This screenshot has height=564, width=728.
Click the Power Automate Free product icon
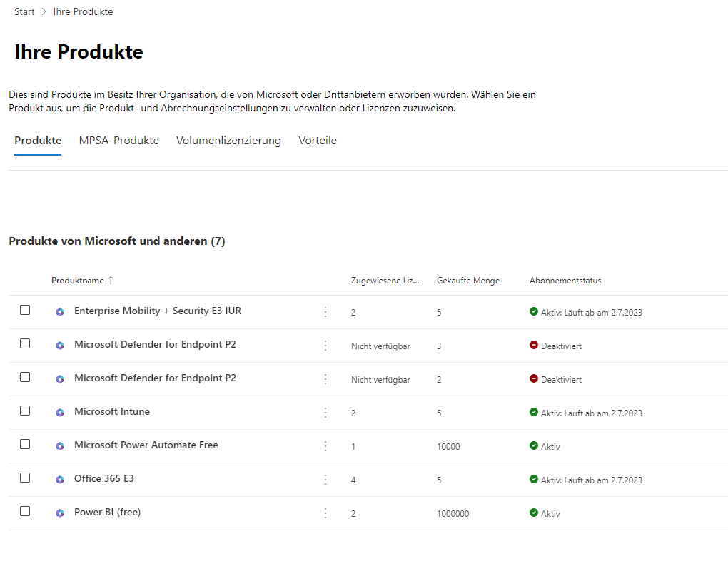[60, 445]
